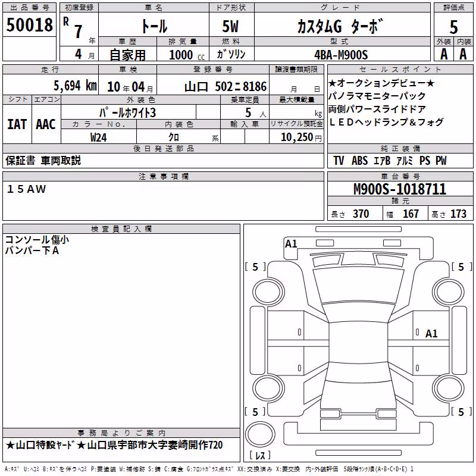Click shaken expiry 10年04月
The height and width of the screenshot is (476, 476).
coord(130,87)
